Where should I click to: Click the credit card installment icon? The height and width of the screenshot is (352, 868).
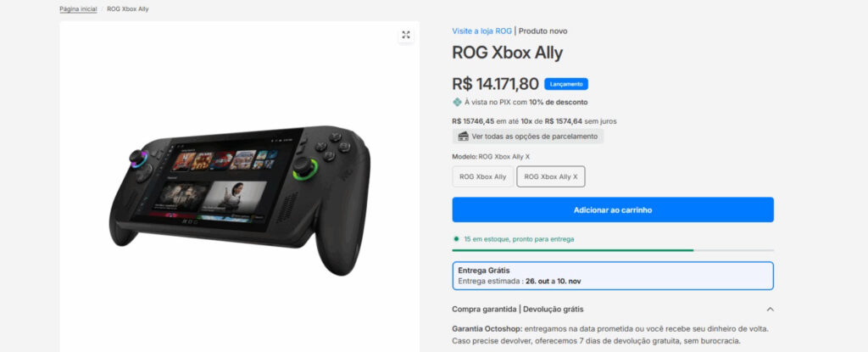click(464, 137)
